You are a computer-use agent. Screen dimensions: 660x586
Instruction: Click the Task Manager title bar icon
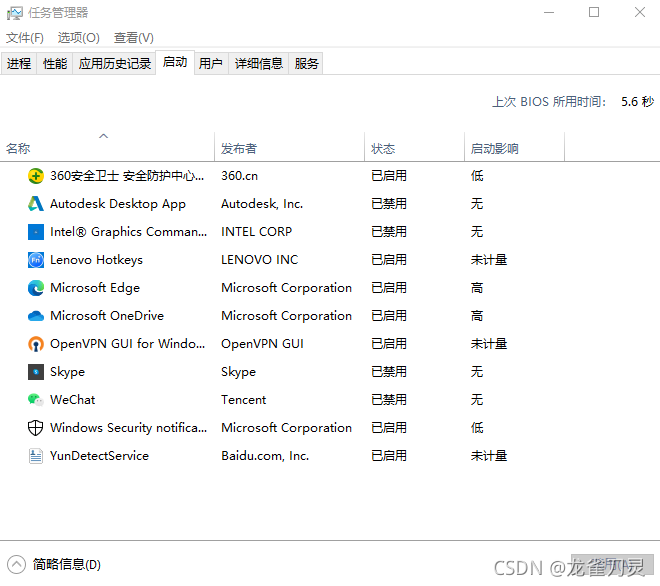(14, 13)
